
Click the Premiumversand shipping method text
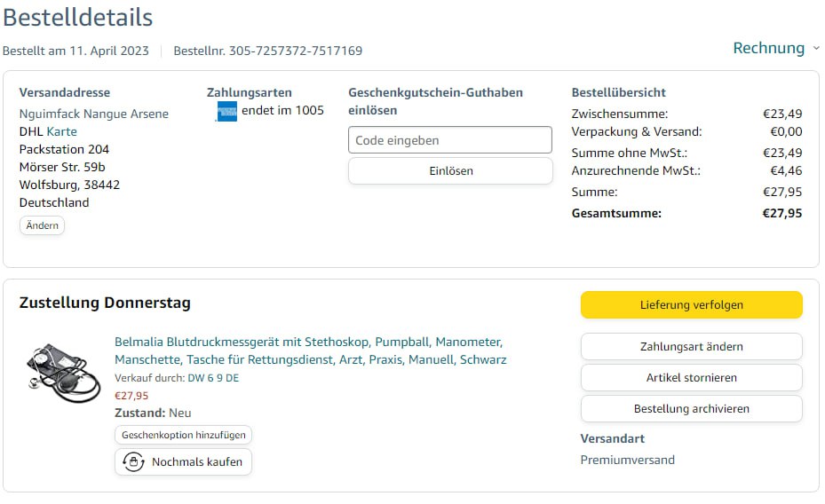coord(627,460)
